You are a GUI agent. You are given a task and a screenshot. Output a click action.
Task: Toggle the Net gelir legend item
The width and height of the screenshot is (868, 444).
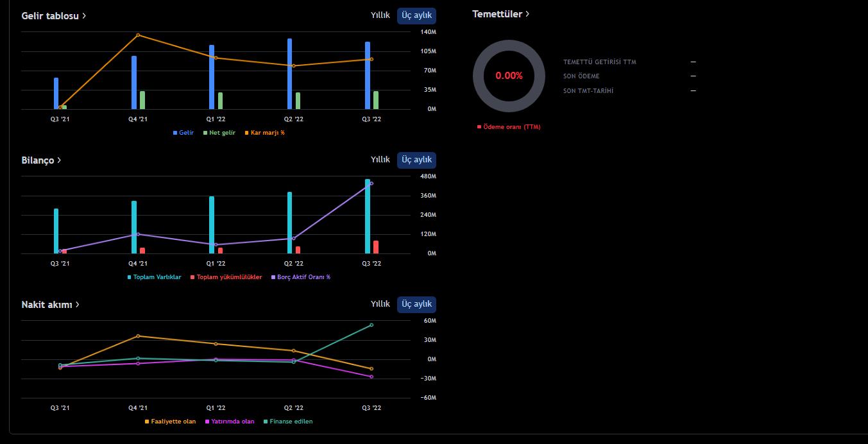click(219, 133)
